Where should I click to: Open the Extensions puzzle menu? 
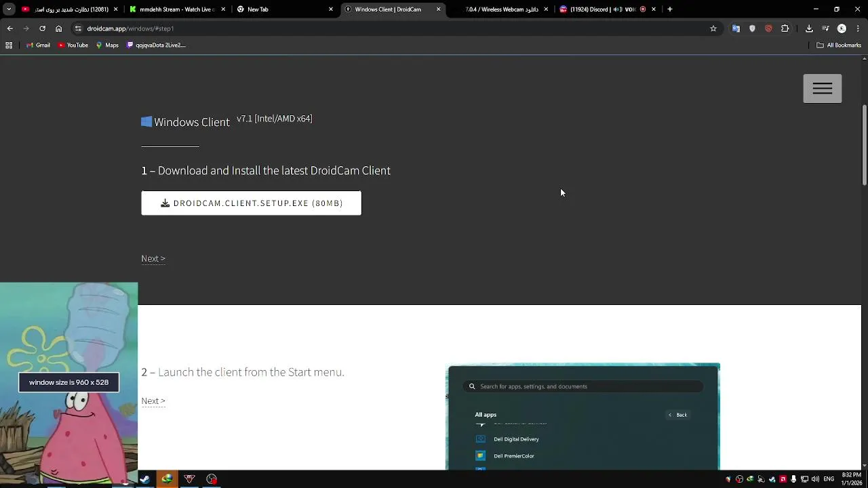coord(785,28)
